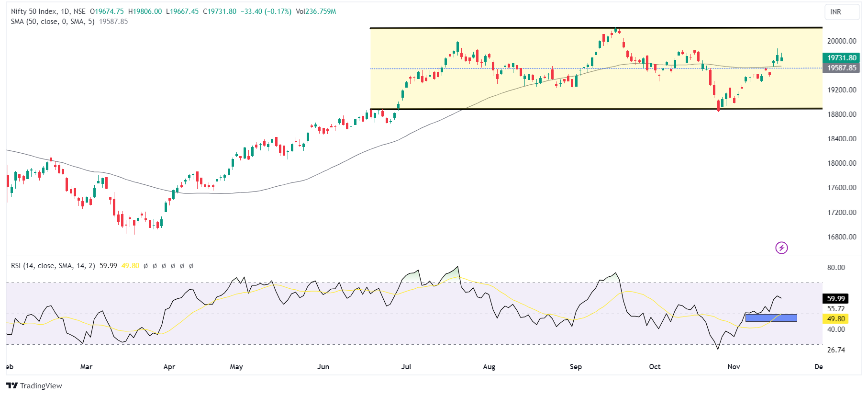Viewport: 868px width, 396px height.
Task: Click the Jul label on time axis
Action: pyautogui.click(x=406, y=367)
